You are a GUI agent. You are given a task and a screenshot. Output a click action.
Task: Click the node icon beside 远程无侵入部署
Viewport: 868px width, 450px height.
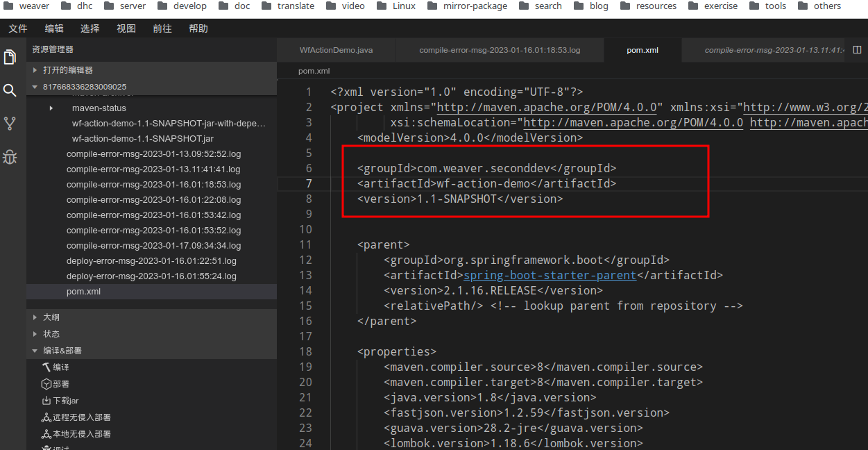click(46, 417)
